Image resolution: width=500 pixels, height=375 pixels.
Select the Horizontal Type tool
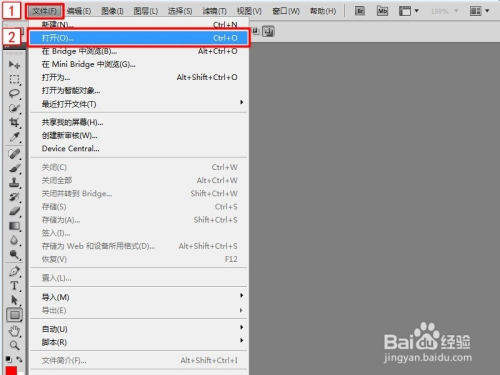pos(14,286)
